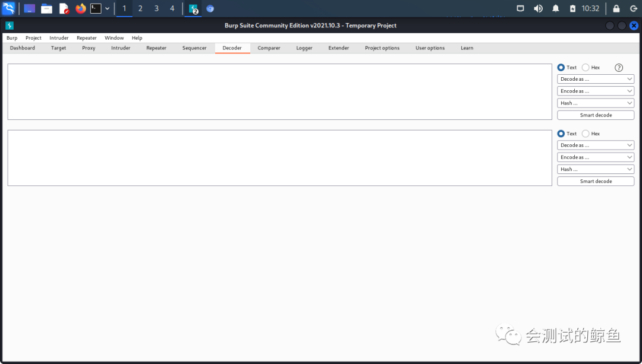The image size is (642, 364).
Task: Click Smart decode for the second box
Action: pos(596,181)
